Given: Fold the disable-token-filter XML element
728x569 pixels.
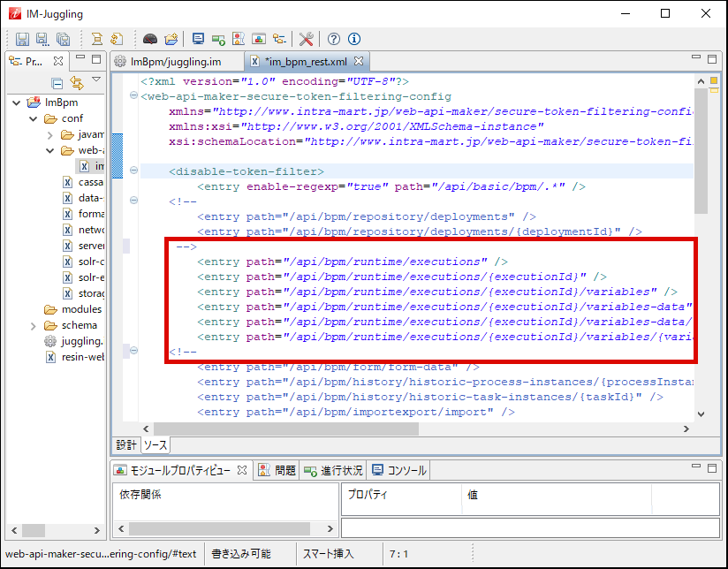Looking at the screenshot, I should (x=133, y=171).
